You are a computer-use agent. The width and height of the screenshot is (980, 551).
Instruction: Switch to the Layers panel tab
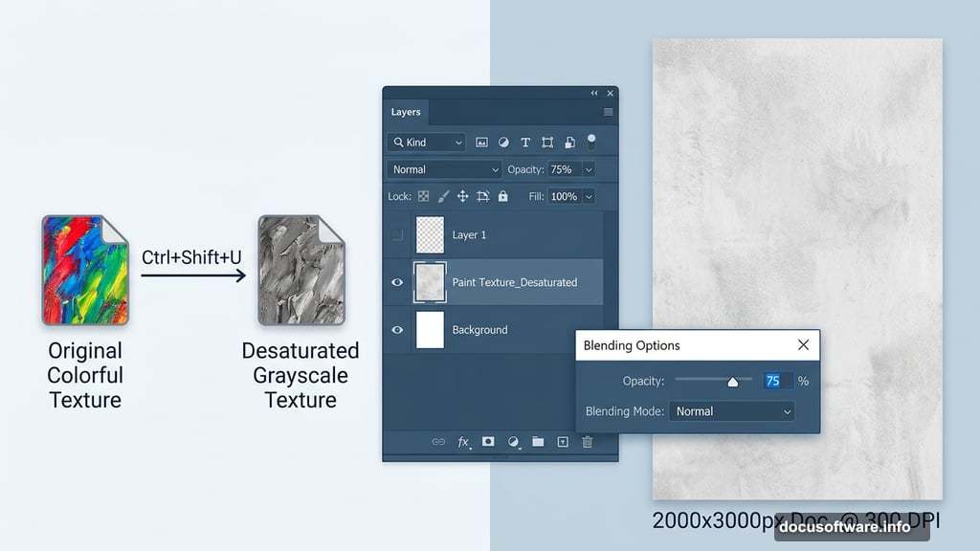point(405,112)
